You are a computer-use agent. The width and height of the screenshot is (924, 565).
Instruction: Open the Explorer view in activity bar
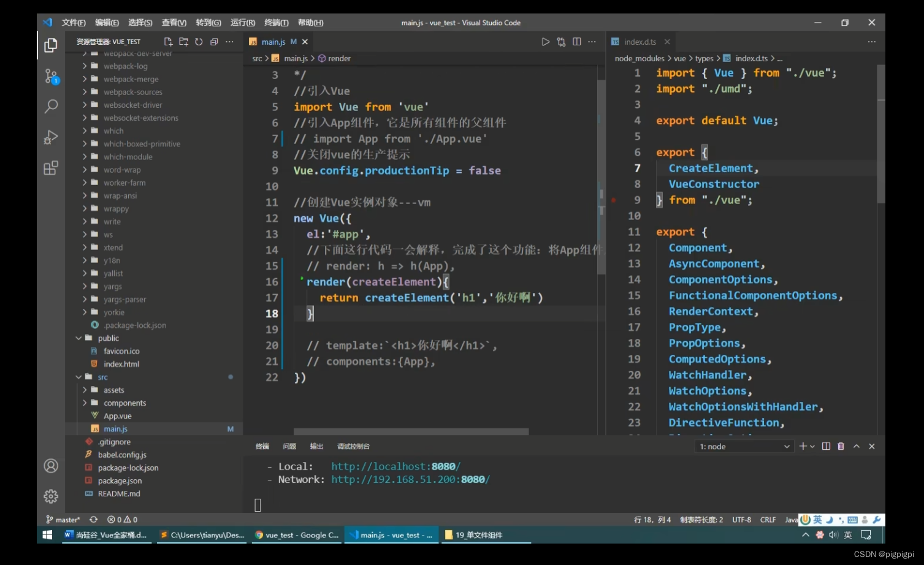coord(51,45)
